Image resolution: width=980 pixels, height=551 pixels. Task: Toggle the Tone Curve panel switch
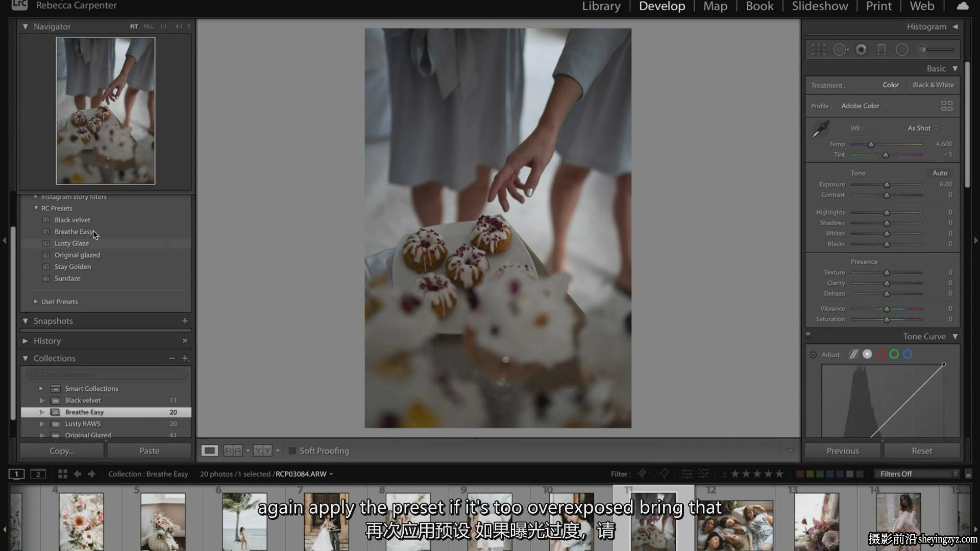point(808,335)
